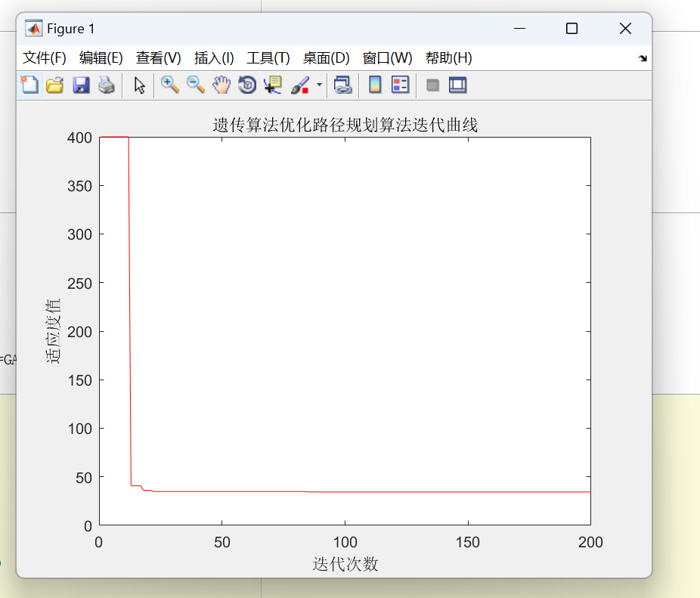Screen dimensions: 700x598
Task: Click the Show Plot Tools button
Action: [x=457, y=85]
